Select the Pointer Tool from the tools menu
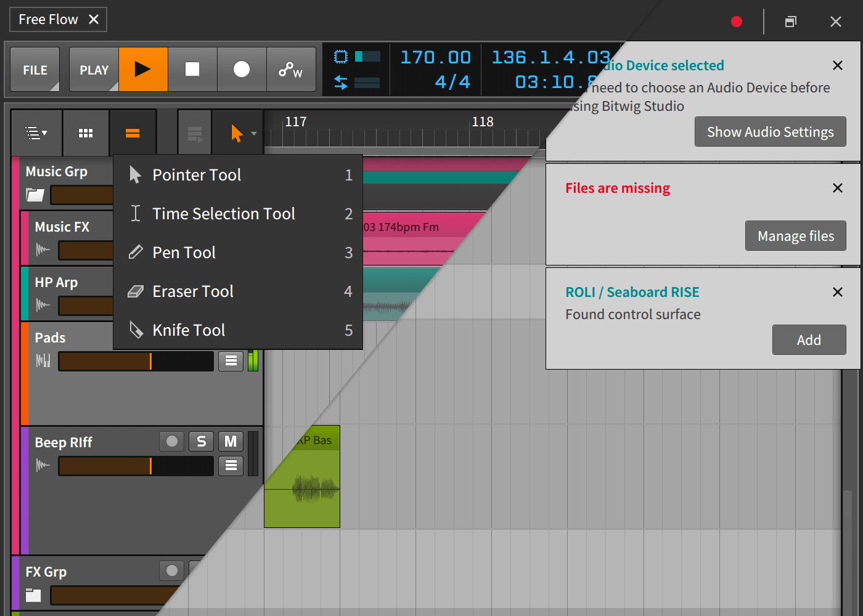 [x=196, y=174]
